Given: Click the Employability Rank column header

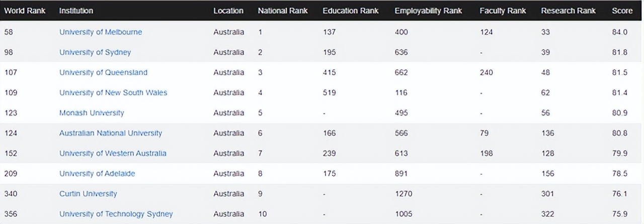Looking at the screenshot, I should pyautogui.click(x=428, y=11).
